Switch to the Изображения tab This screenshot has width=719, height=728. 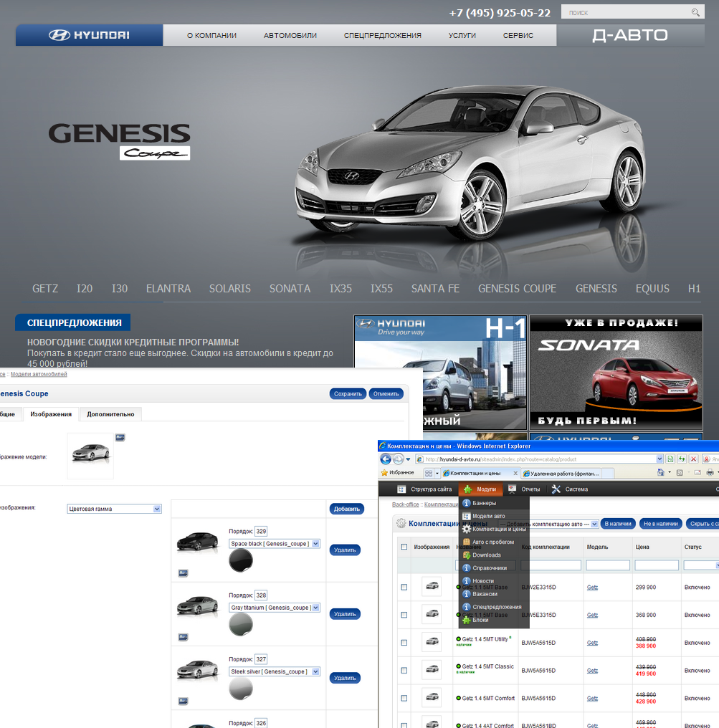pyautogui.click(x=51, y=414)
